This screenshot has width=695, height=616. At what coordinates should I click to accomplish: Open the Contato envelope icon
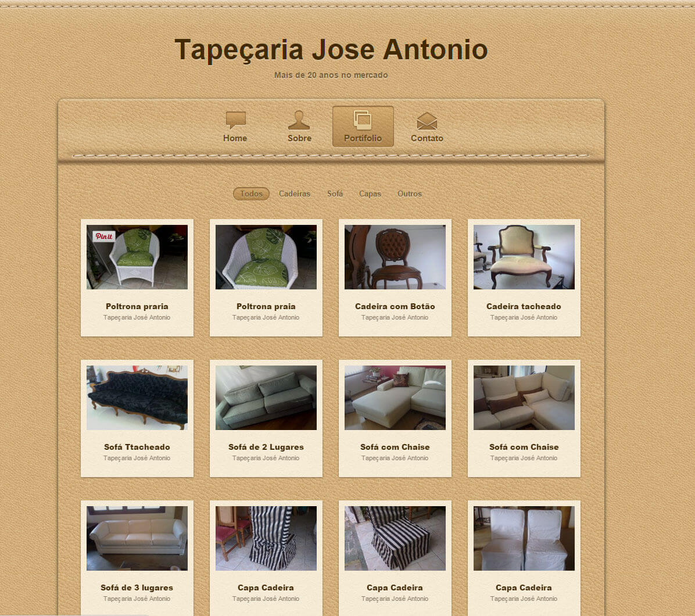[427, 120]
